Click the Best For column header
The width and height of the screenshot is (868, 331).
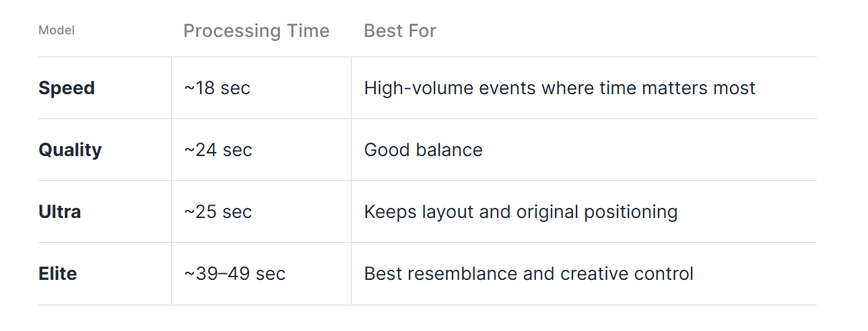coord(400,31)
